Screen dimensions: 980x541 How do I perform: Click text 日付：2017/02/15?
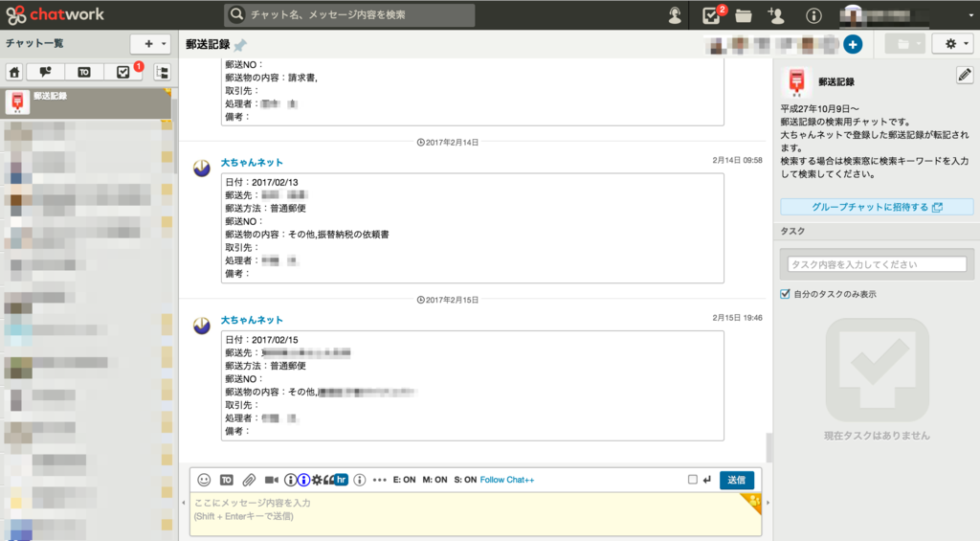coord(262,340)
